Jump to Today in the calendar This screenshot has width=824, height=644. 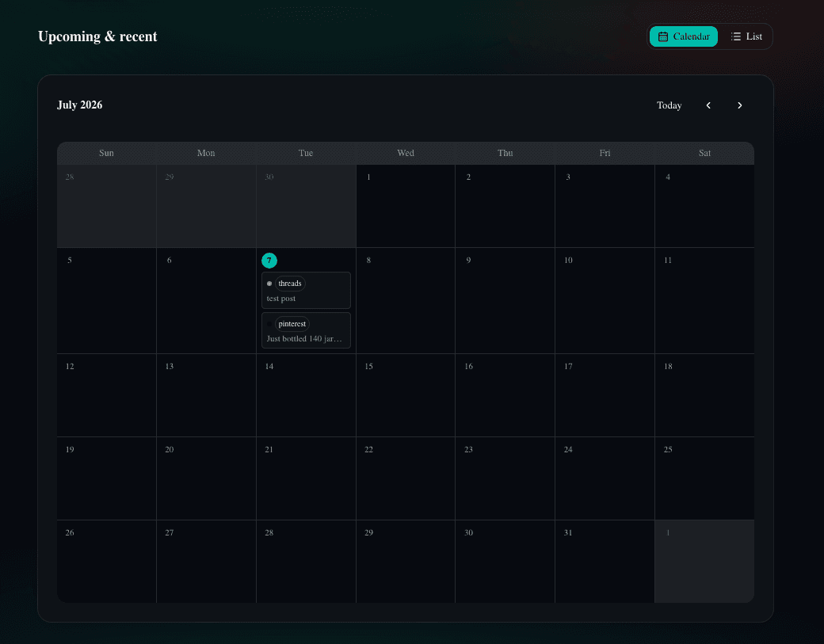pos(669,105)
